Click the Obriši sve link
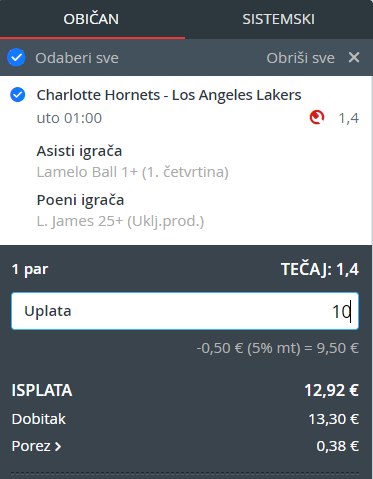 pos(300,58)
